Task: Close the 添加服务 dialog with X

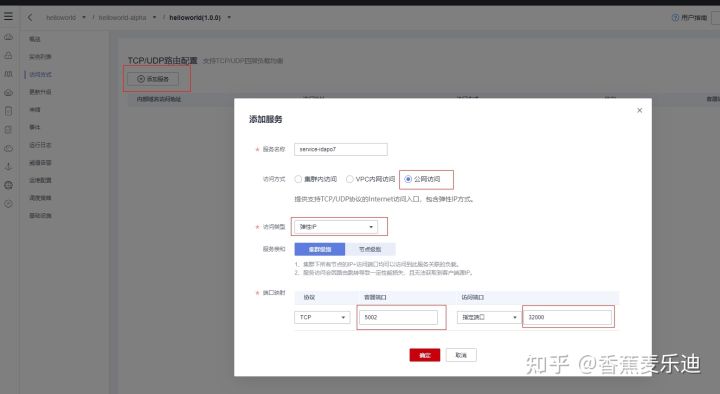Action: point(640,110)
